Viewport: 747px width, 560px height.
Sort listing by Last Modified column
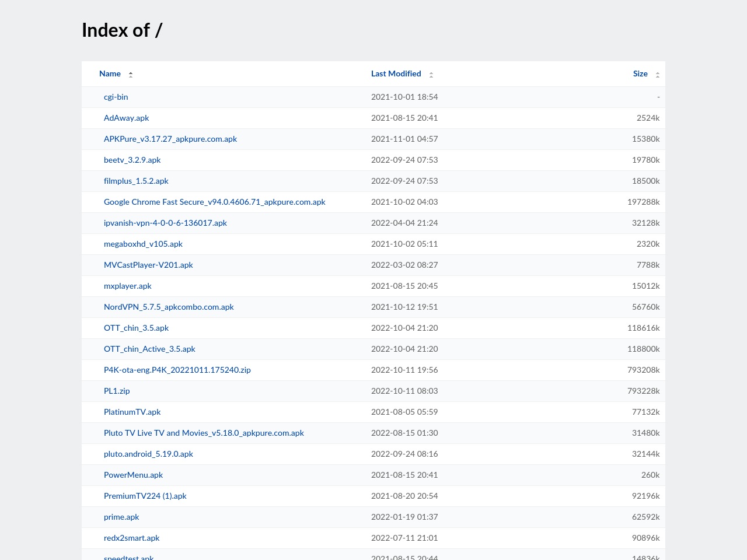(x=396, y=73)
